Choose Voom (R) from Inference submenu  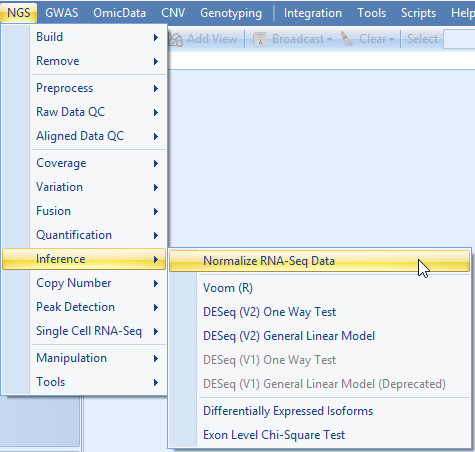click(319, 288)
